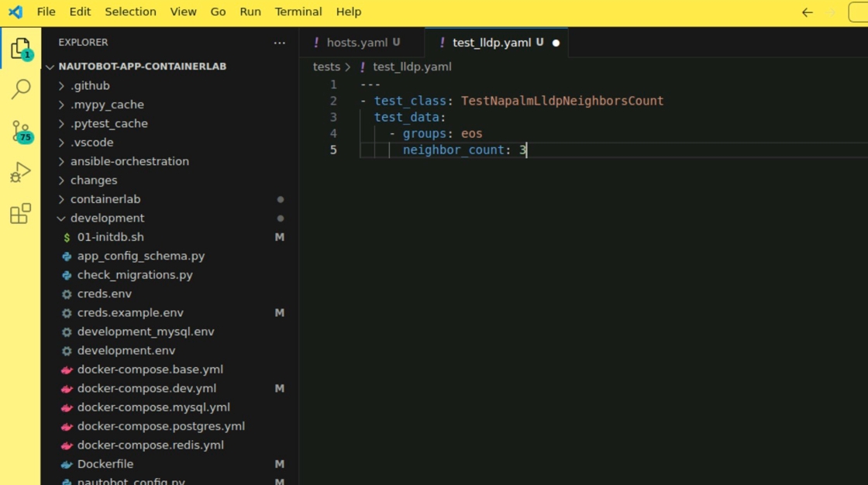Open the Selection menu
The height and width of the screenshot is (485, 868).
point(130,12)
